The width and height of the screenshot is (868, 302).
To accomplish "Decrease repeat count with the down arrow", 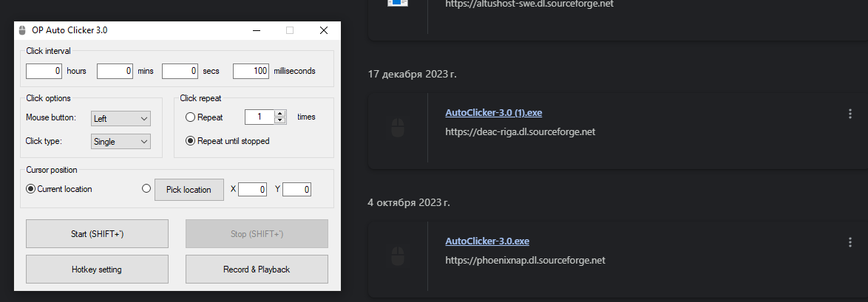I will 280,120.
